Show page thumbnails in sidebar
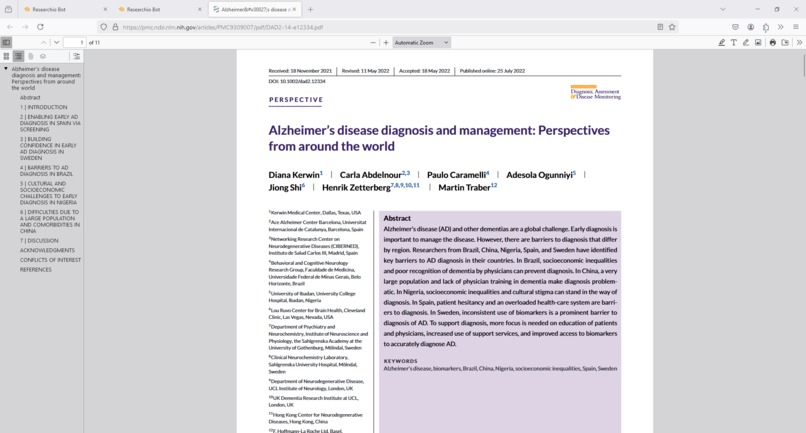The width and height of the screenshot is (806, 433). (x=6, y=56)
